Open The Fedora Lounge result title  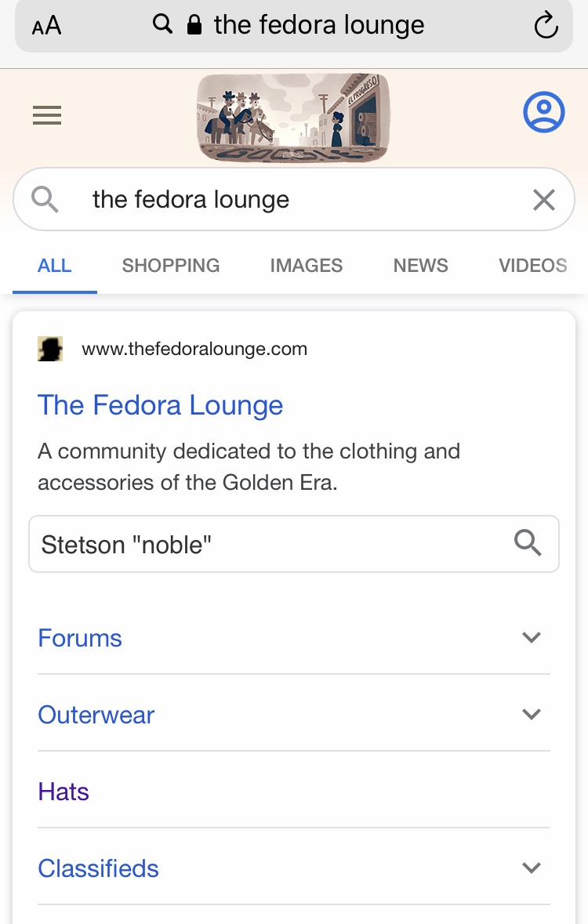pos(161,405)
